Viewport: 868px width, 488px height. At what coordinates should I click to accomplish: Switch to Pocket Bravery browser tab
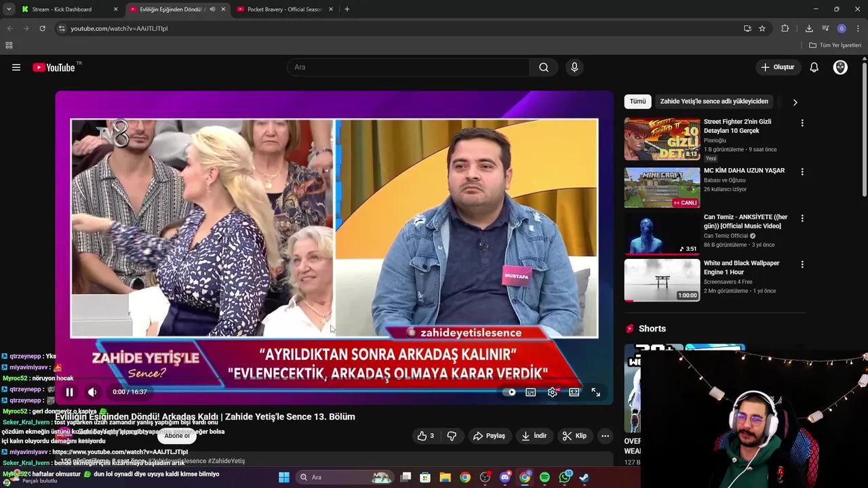click(285, 9)
